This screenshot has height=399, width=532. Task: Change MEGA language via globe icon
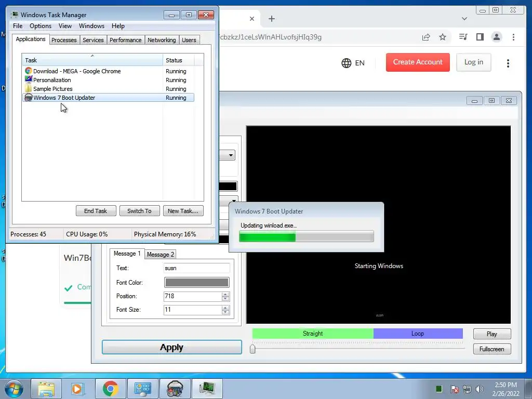[x=347, y=63]
